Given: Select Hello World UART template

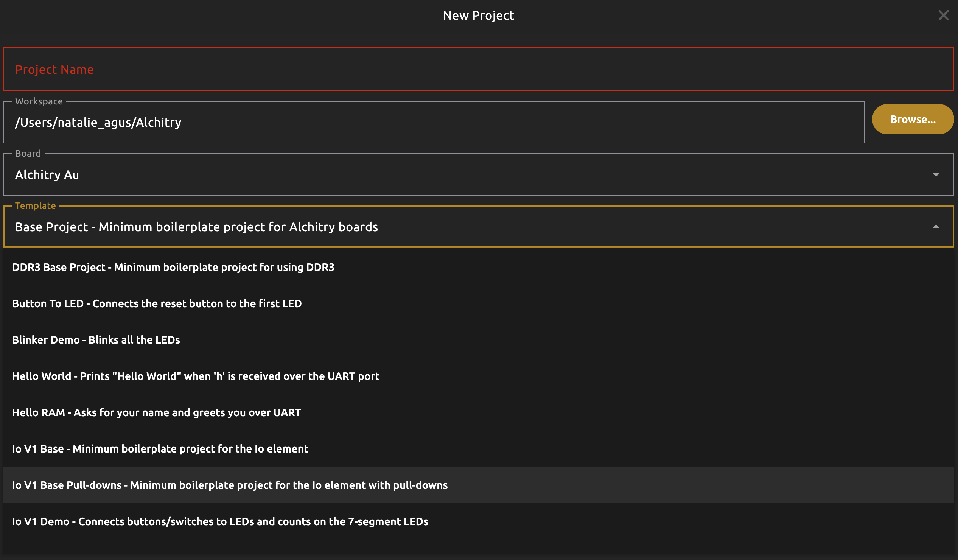Looking at the screenshot, I should point(196,376).
